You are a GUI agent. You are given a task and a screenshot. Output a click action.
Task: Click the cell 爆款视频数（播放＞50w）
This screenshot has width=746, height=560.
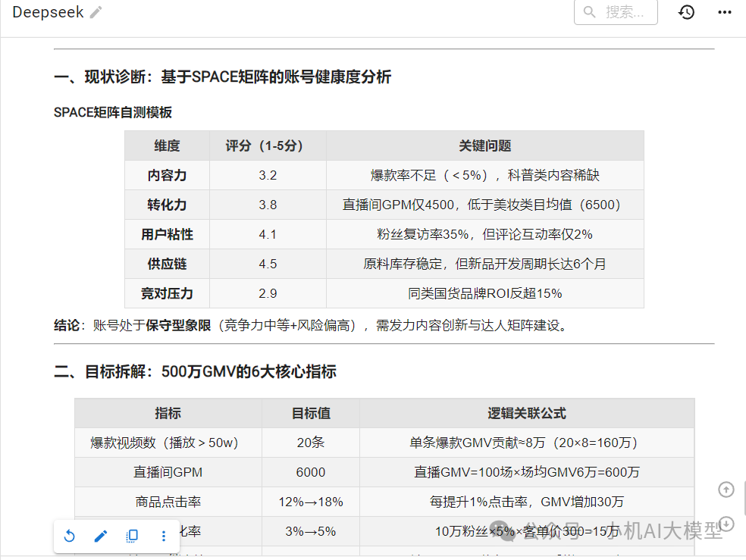click(168, 443)
